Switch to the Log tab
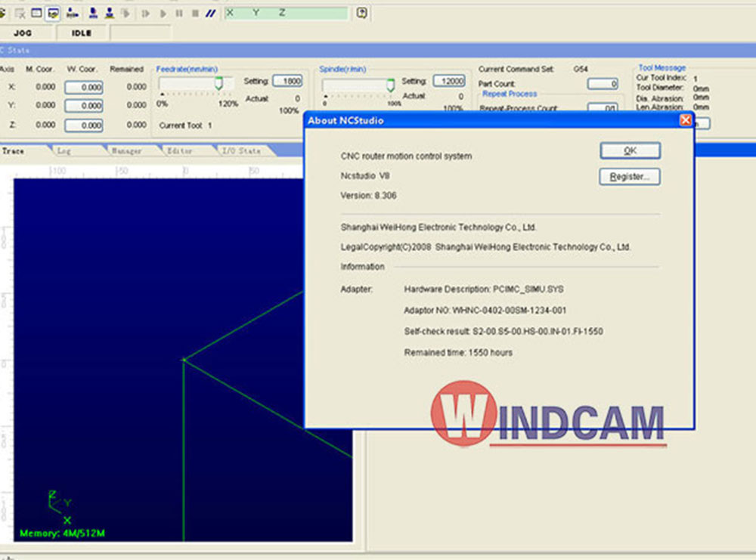The width and height of the screenshot is (756, 560). [65, 151]
